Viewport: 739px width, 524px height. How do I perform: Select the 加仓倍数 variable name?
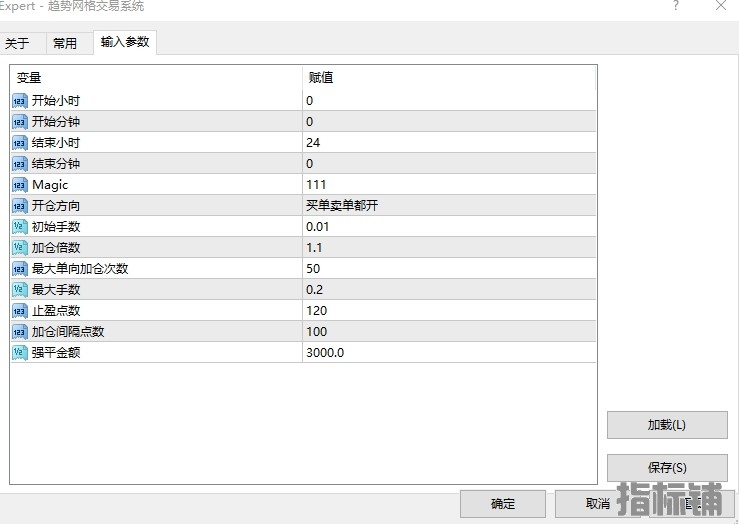[56, 248]
